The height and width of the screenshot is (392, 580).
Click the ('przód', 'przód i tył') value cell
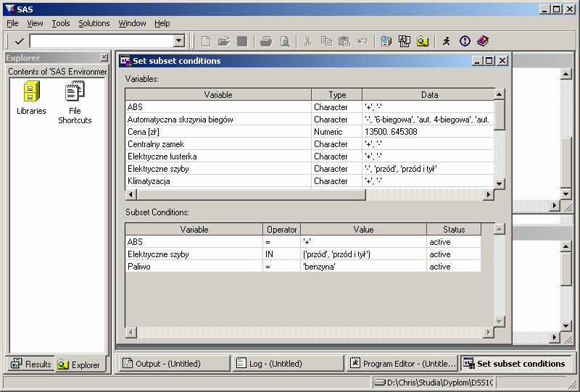point(364,254)
